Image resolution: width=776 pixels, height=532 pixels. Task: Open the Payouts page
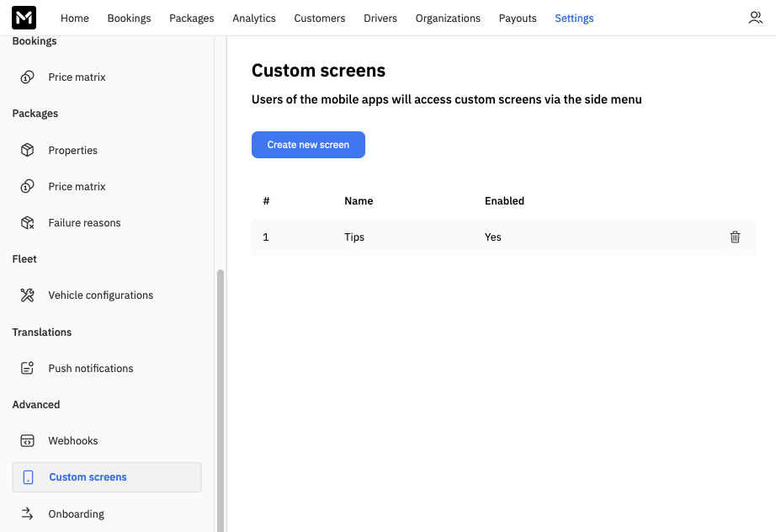[518, 19]
